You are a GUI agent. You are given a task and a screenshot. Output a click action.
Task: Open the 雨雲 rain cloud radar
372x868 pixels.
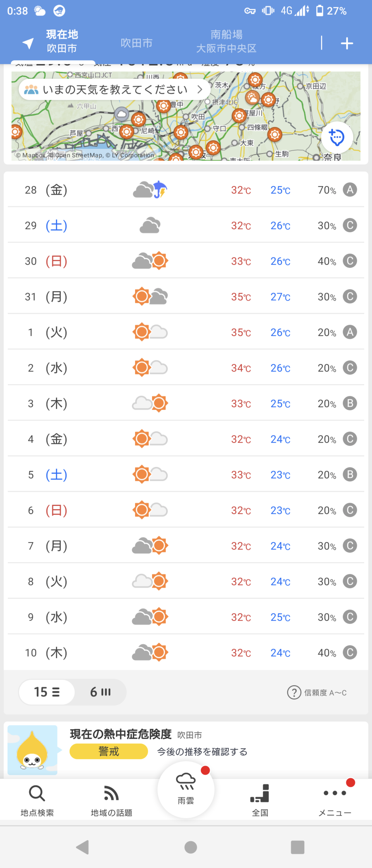tap(186, 789)
